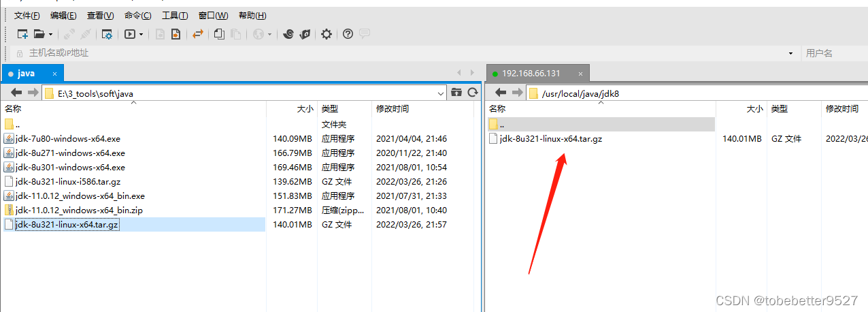Open the 查看(V) menu
Viewport: 868px width, 312px height.
pyautogui.click(x=101, y=16)
